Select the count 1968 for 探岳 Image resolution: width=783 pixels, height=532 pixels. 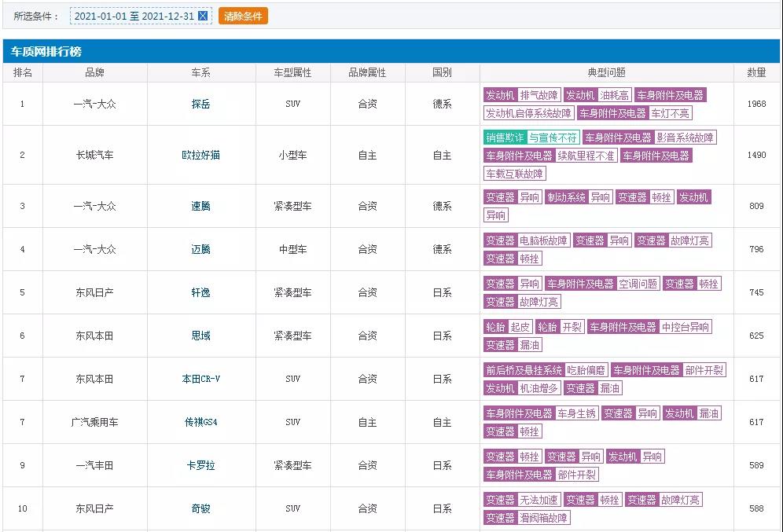756,104
